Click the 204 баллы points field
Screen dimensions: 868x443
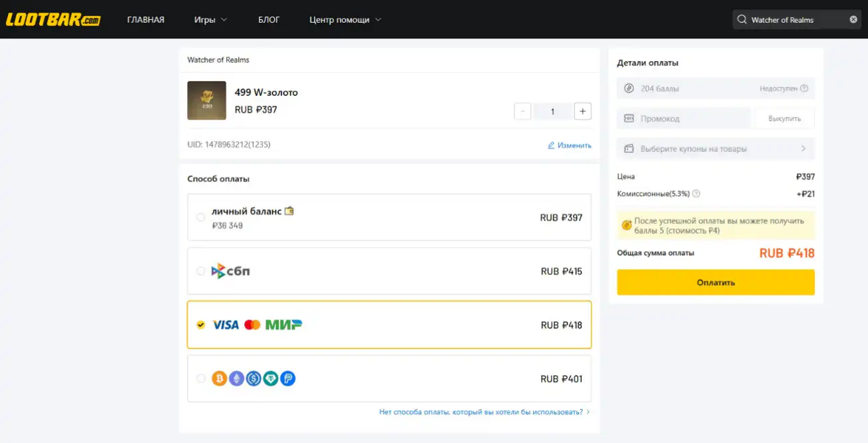point(716,89)
